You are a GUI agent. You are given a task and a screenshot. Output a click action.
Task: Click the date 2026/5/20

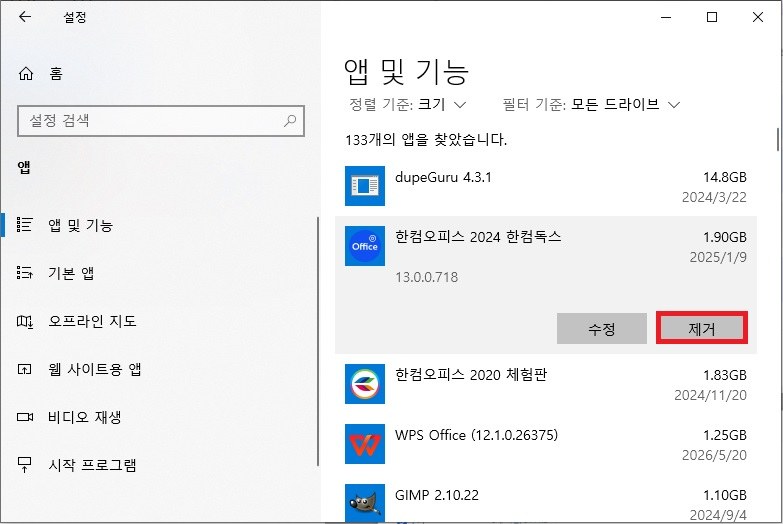(714, 455)
